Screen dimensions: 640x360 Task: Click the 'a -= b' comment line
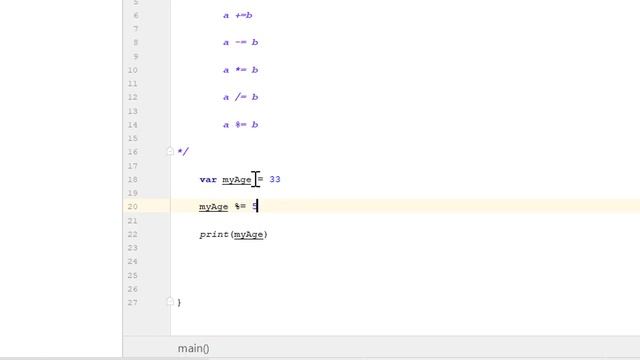click(x=240, y=42)
